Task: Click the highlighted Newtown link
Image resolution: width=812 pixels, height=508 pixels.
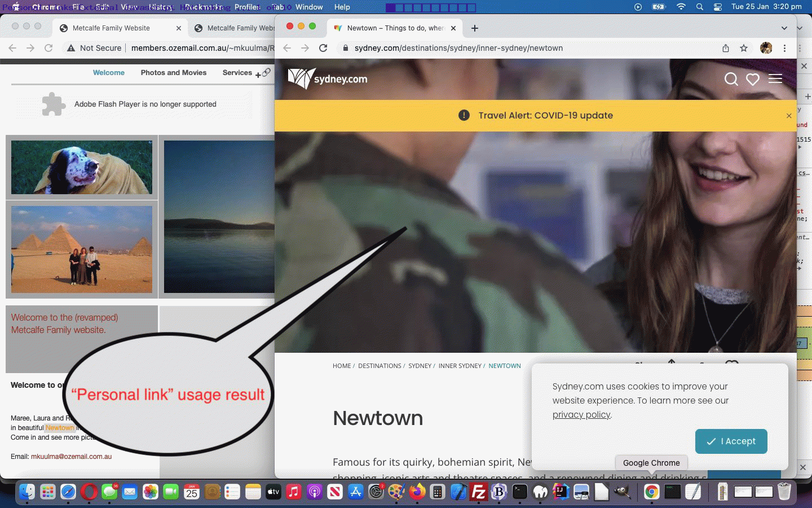Action: (60, 428)
